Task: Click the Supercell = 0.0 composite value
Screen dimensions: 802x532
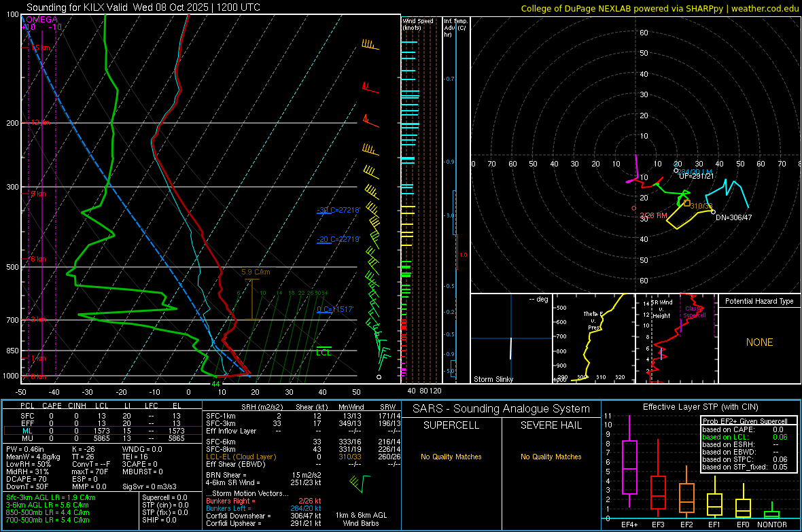Action: tap(164, 498)
